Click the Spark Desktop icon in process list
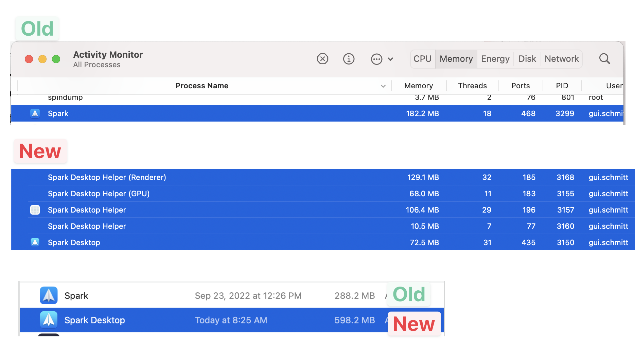This screenshot has width=635, height=364. pyautogui.click(x=35, y=242)
